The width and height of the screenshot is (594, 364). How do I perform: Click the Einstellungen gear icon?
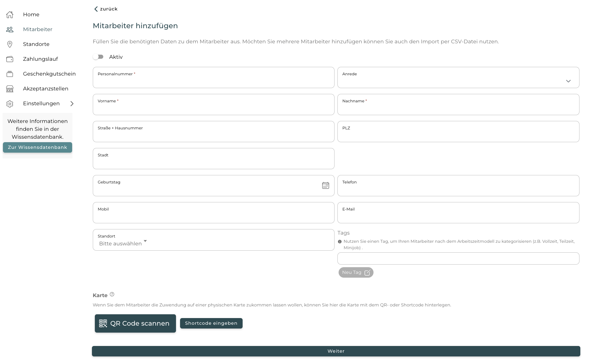tap(10, 104)
